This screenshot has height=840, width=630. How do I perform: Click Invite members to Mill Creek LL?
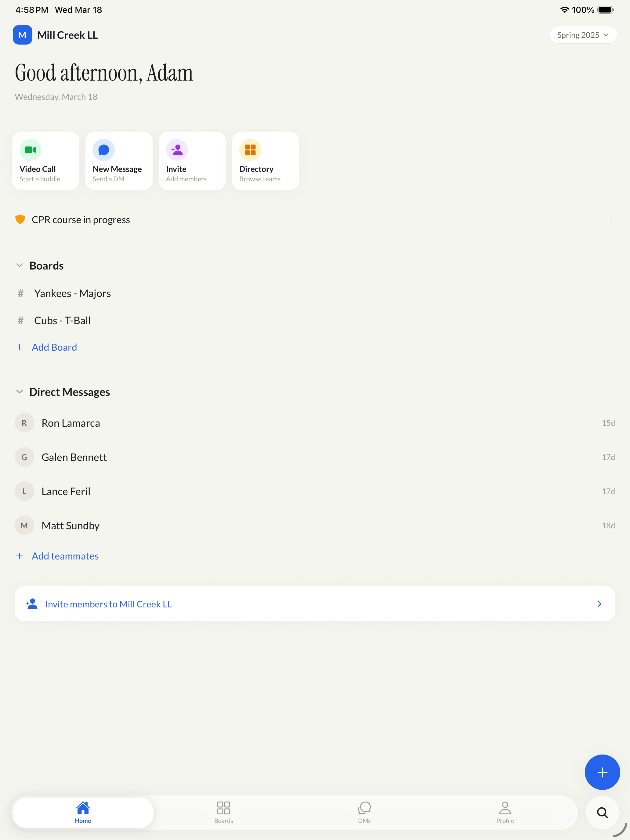coord(315,604)
